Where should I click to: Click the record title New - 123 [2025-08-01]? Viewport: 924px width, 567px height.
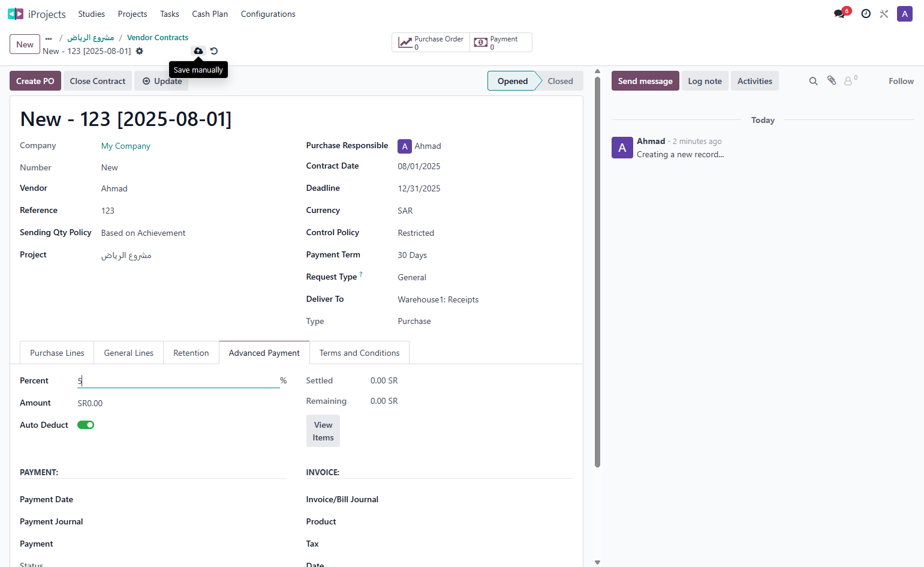(126, 119)
